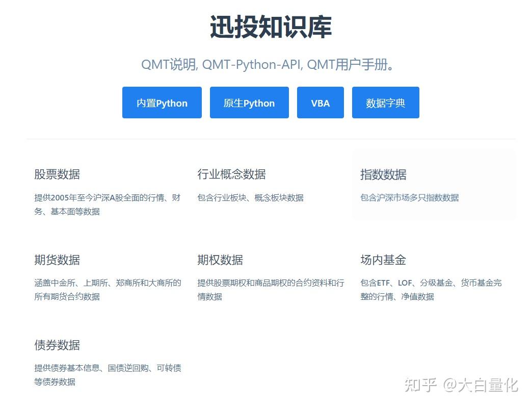The height and width of the screenshot is (407, 532).
Task: Click the 内置Python button
Action: tap(162, 103)
